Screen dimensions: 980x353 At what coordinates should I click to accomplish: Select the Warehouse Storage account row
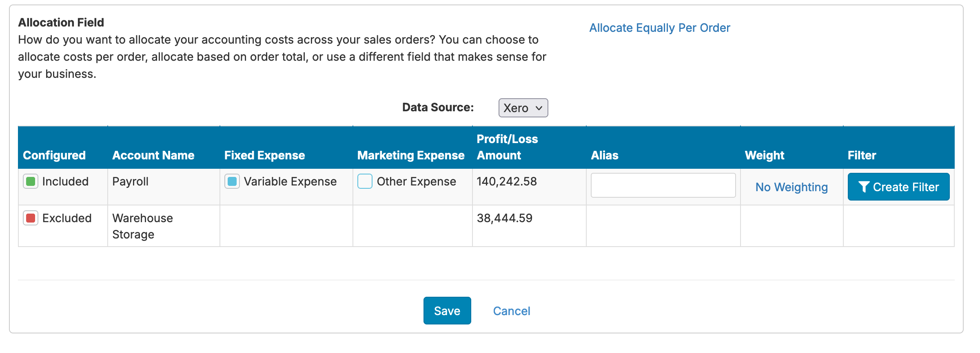486,226
